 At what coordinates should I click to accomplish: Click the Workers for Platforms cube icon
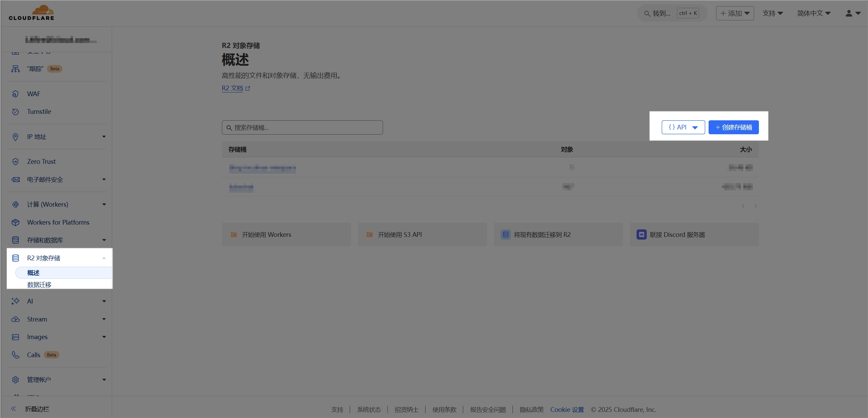click(x=15, y=222)
